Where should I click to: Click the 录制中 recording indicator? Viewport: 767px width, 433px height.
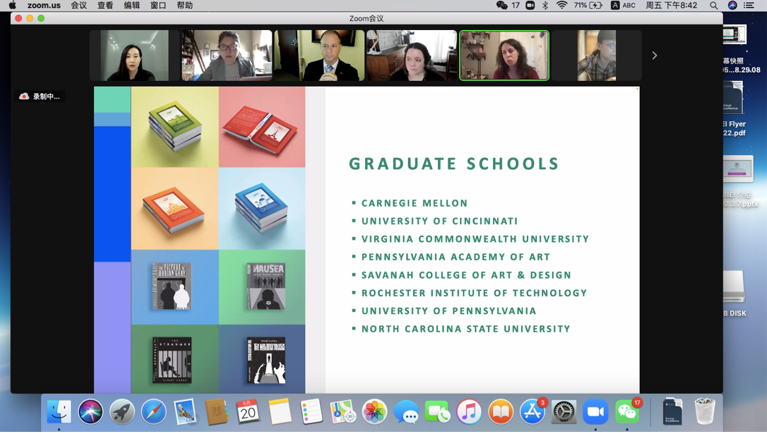point(40,96)
